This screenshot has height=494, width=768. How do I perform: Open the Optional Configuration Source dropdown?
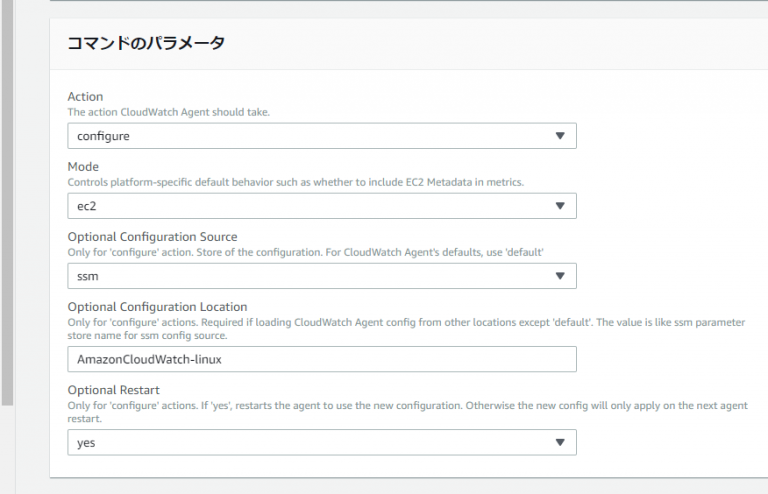coord(322,276)
